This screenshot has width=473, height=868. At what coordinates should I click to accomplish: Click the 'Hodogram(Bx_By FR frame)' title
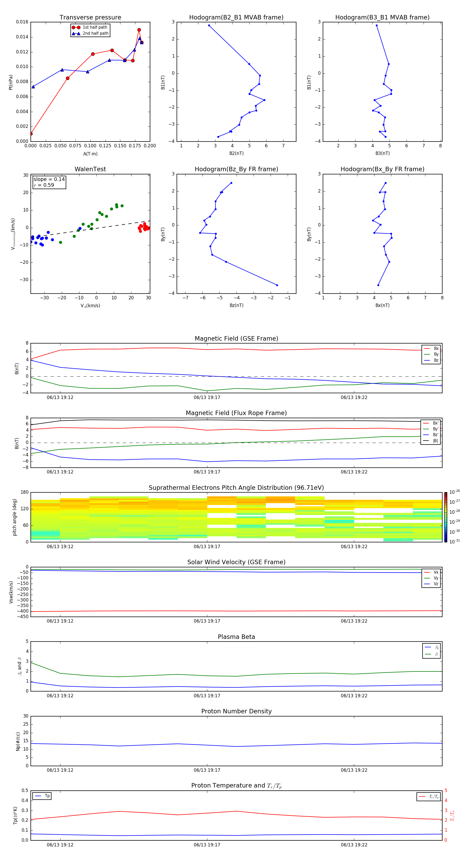click(382, 169)
